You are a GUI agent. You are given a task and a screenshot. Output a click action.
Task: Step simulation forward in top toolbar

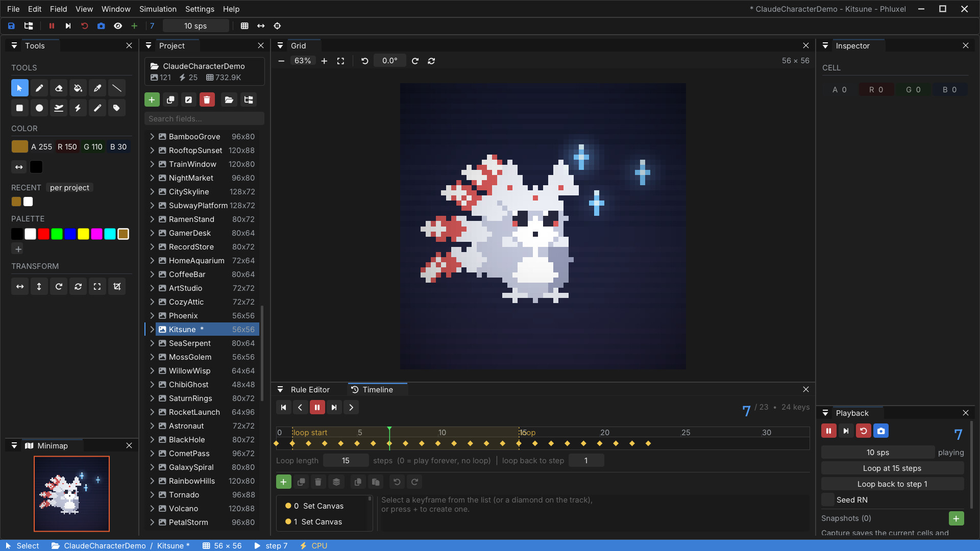click(68, 26)
